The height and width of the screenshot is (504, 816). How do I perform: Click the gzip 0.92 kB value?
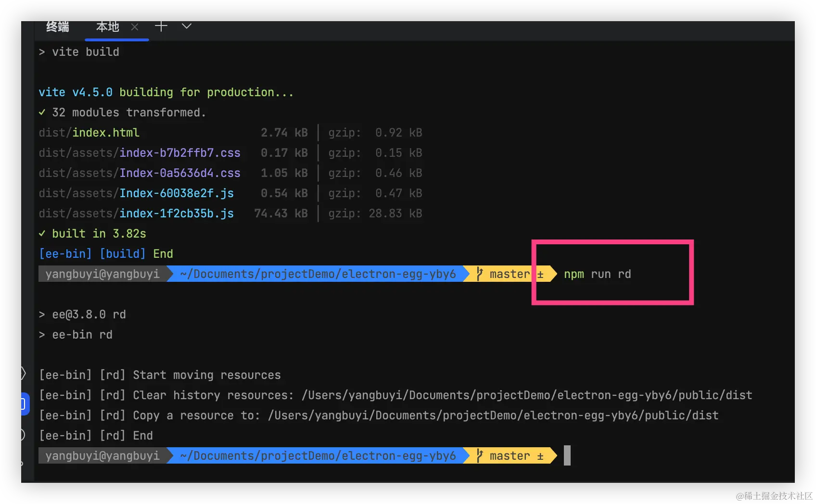click(x=399, y=133)
